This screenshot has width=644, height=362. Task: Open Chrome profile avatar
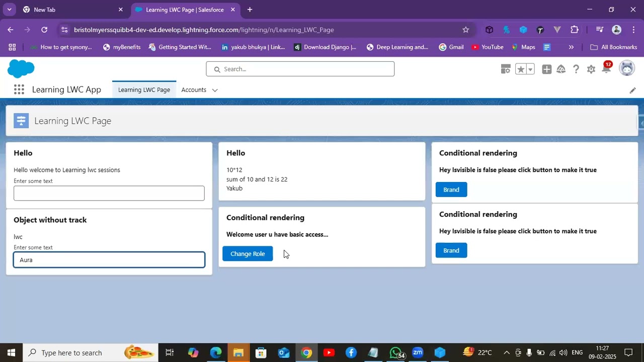click(x=616, y=30)
